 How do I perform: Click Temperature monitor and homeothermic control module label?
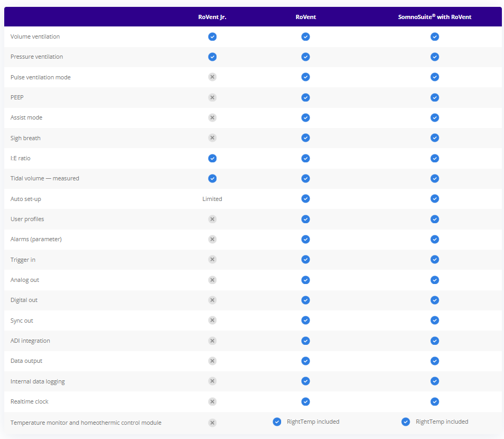click(x=86, y=423)
